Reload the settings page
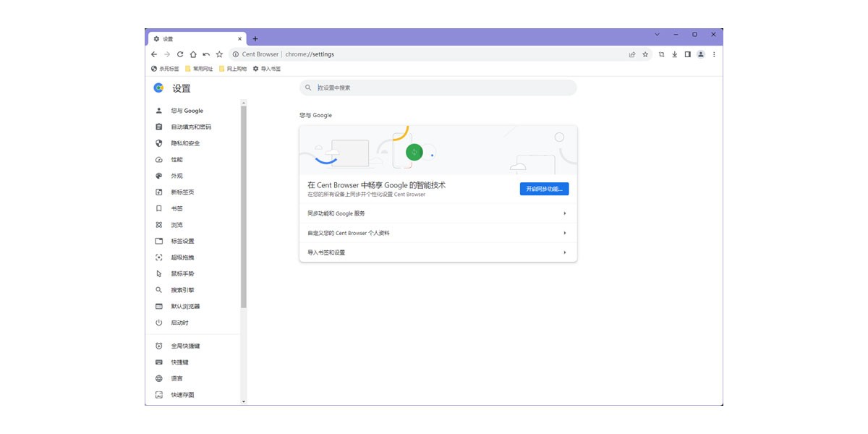Viewport: 868px width, 434px height. coord(180,54)
